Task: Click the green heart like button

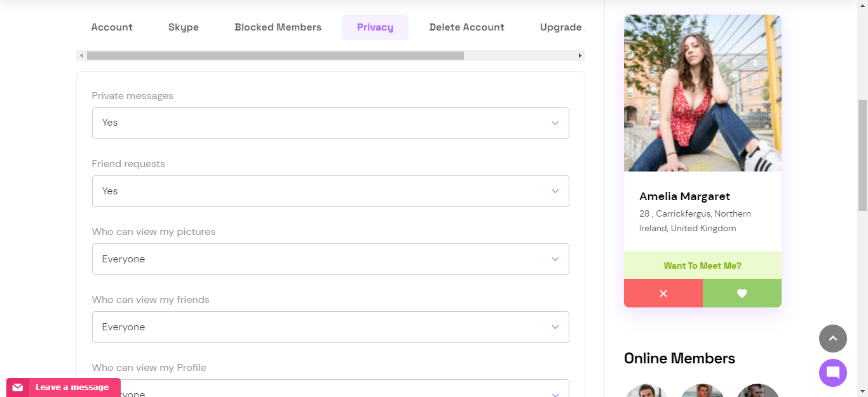Action: [742, 293]
